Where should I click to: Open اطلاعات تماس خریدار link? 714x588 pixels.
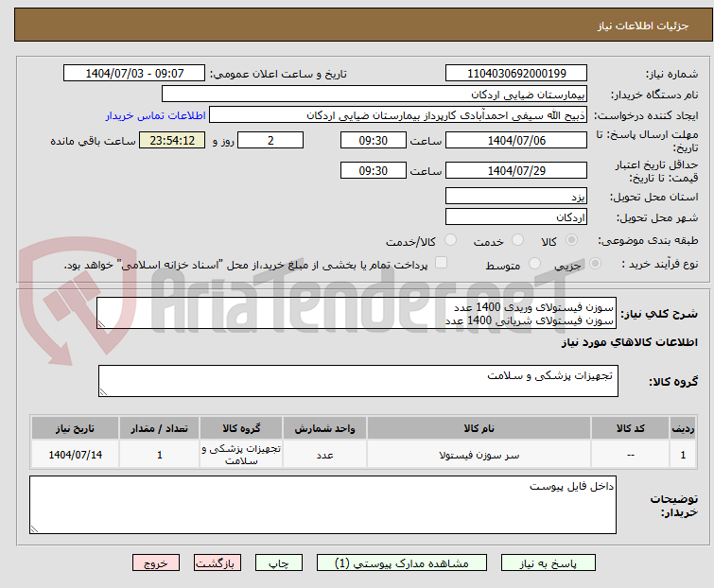156,115
